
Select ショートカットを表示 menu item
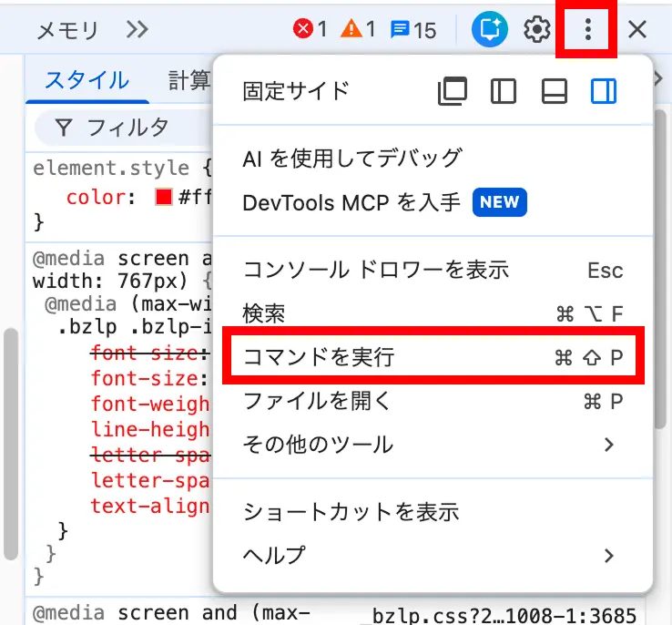click(433, 512)
